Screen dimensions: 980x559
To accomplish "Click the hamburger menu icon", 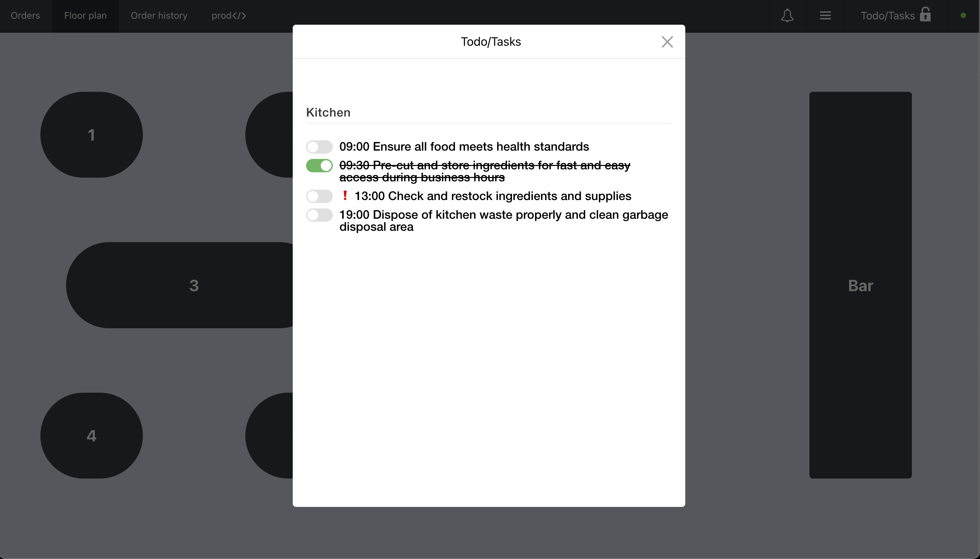I will [x=825, y=15].
